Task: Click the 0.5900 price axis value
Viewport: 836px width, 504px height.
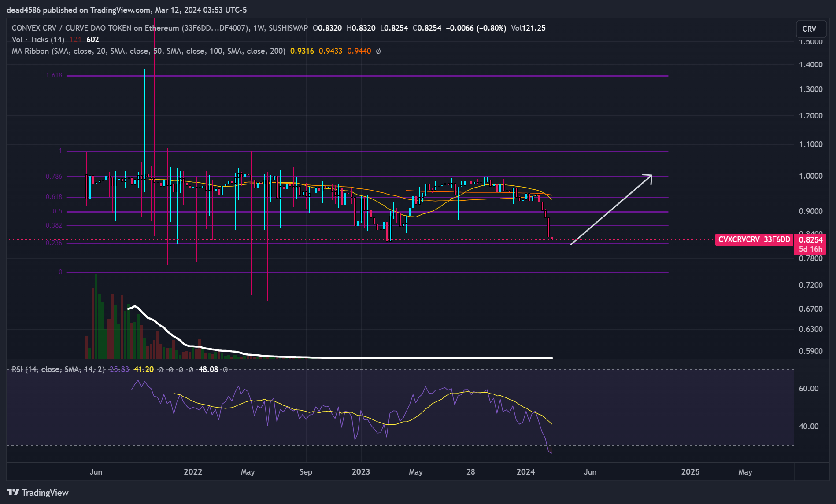Action: pyautogui.click(x=810, y=351)
